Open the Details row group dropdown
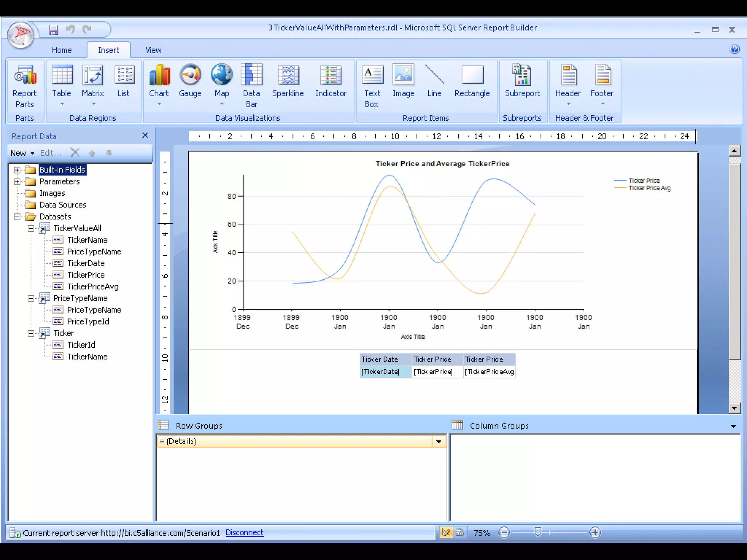 438,442
